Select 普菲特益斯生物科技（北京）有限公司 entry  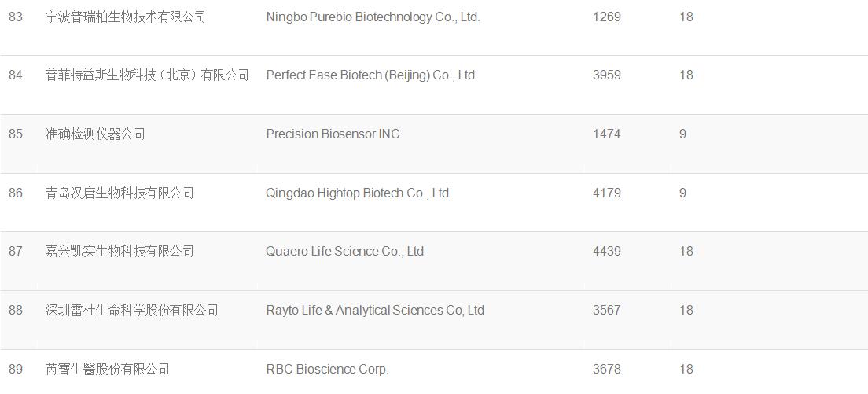[x=147, y=75]
